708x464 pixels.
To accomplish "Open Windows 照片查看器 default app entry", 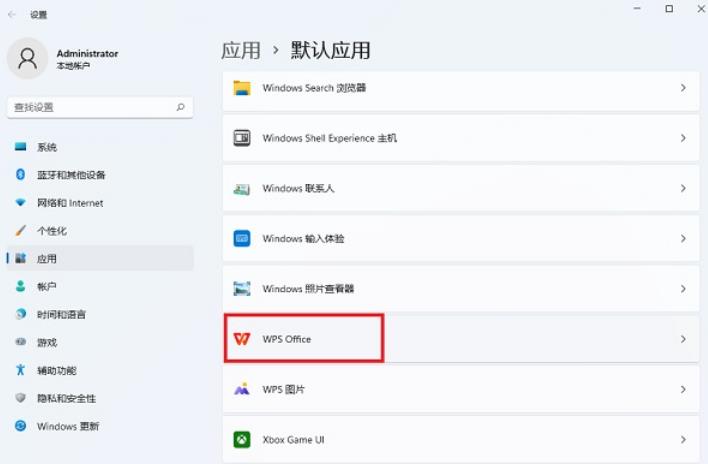I will coord(461,288).
